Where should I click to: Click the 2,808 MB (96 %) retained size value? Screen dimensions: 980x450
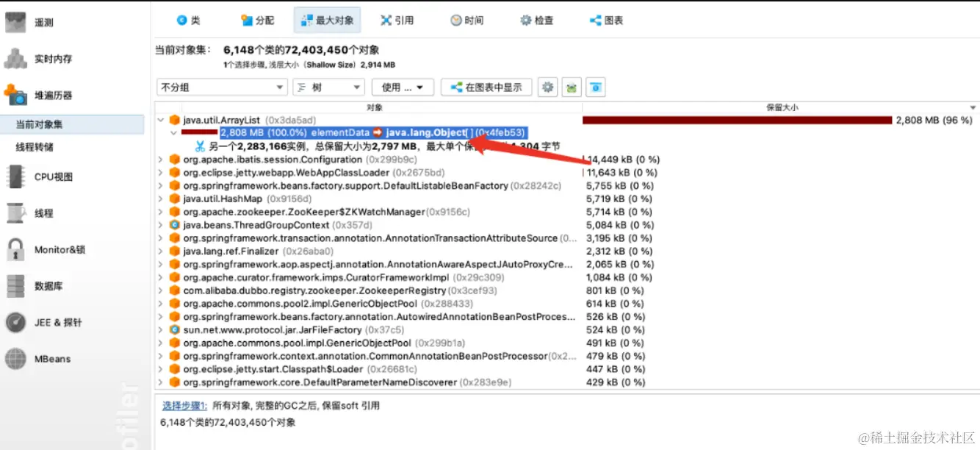(x=934, y=120)
